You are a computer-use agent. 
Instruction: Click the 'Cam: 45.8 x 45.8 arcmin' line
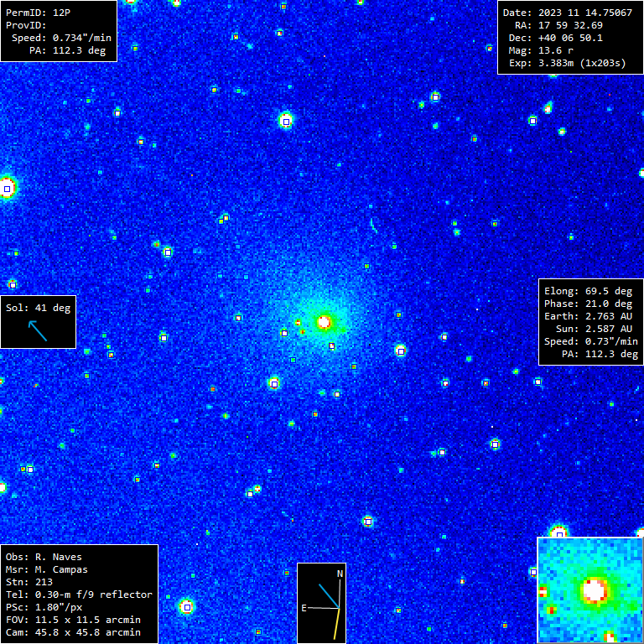[x=73, y=632]
